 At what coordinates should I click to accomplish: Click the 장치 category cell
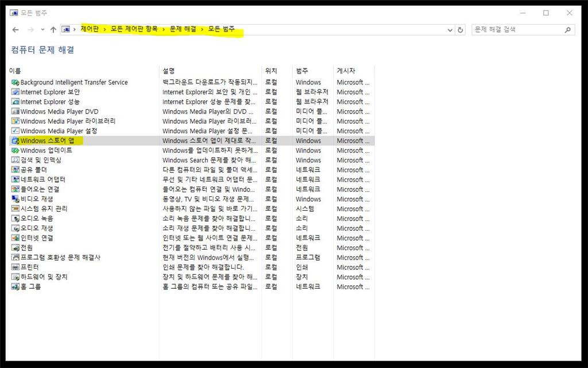pos(302,277)
